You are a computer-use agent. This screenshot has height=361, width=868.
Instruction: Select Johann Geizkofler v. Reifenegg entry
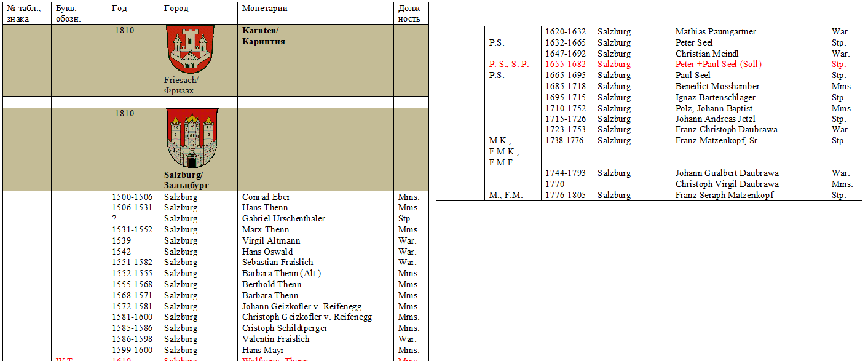(x=301, y=306)
